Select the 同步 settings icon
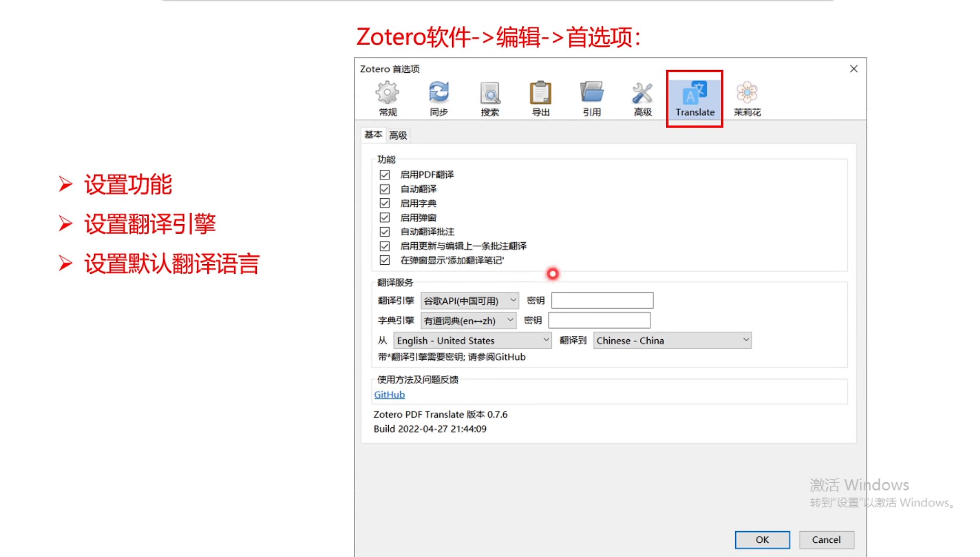Screen dimensions: 980x557 pos(438,98)
